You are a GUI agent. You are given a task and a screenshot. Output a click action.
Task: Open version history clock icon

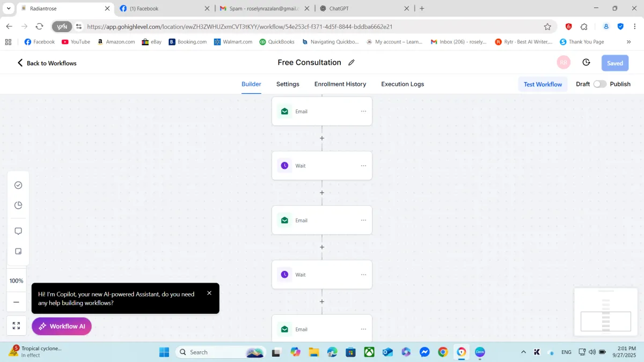pyautogui.click(x=586, y=63)
